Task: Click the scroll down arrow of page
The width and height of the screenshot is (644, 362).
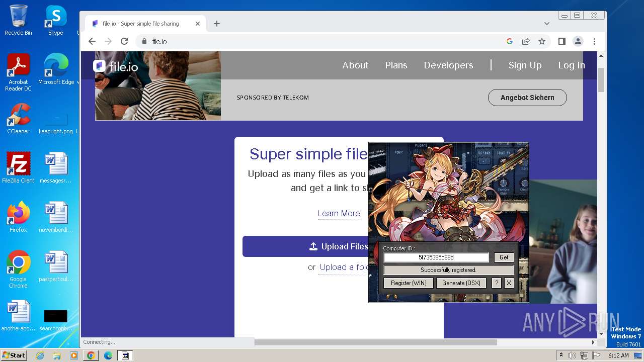Action: point(601,333)
